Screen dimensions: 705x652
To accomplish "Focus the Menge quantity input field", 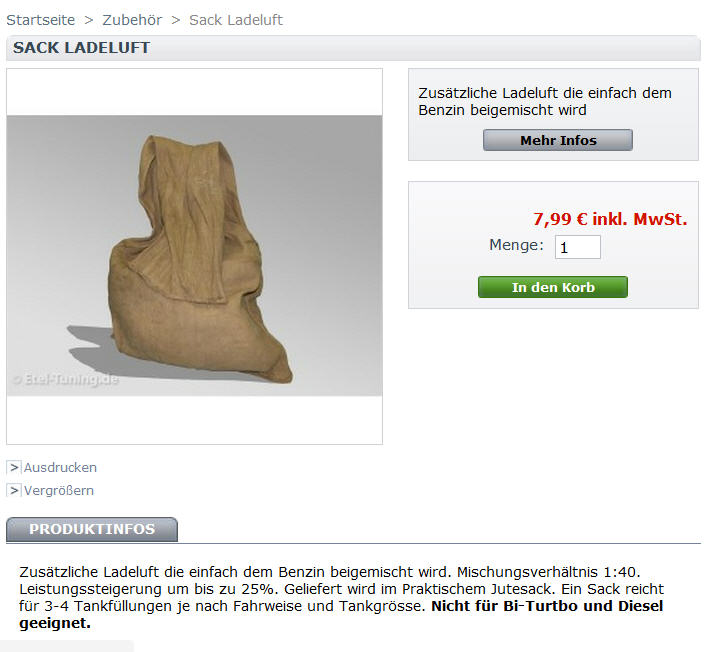I will point(578,247).
